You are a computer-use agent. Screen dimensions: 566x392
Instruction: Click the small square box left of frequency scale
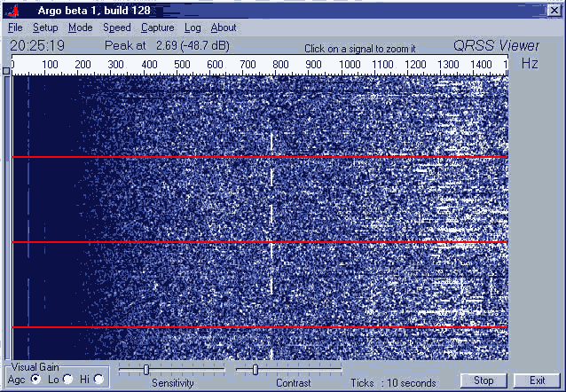pyautogui.click(x=6, y=71)
